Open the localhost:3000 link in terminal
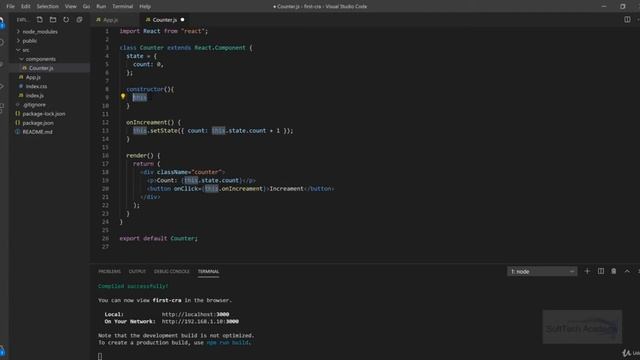640x360 pixels. (196, 314)
